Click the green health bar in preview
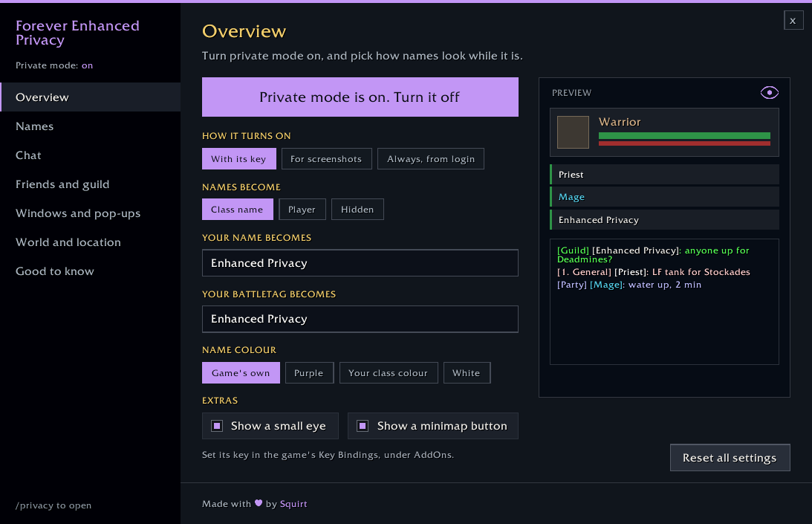 tap(684, 136)
